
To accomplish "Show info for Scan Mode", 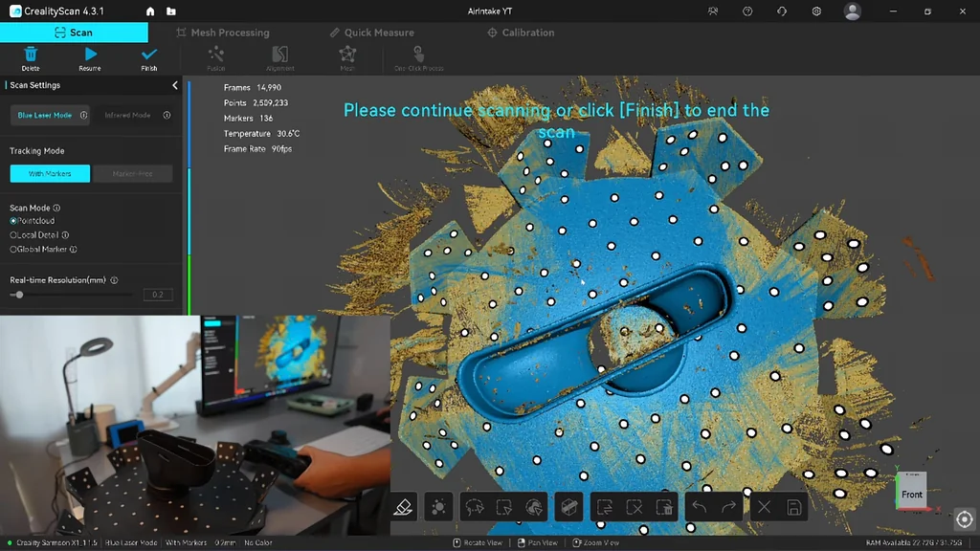I will click(56, 208).
